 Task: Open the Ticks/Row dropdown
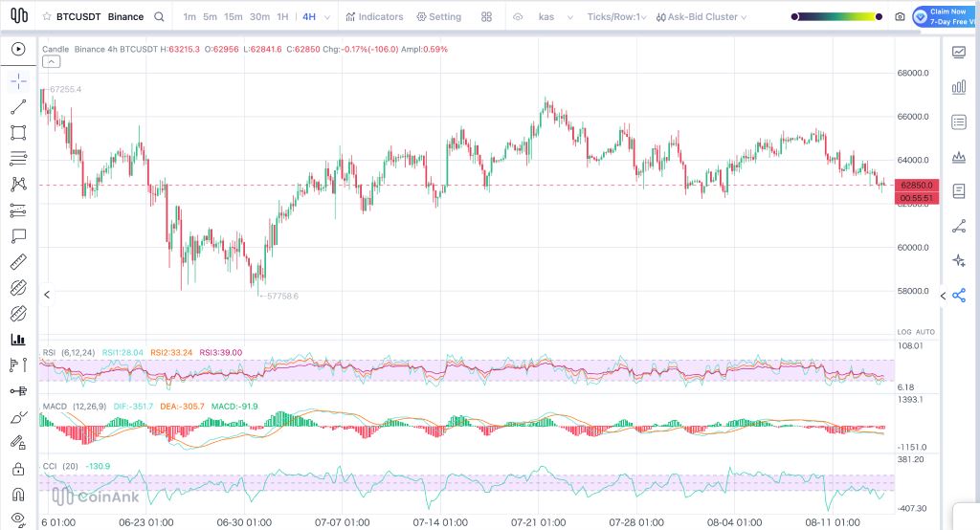pos(616,17)
